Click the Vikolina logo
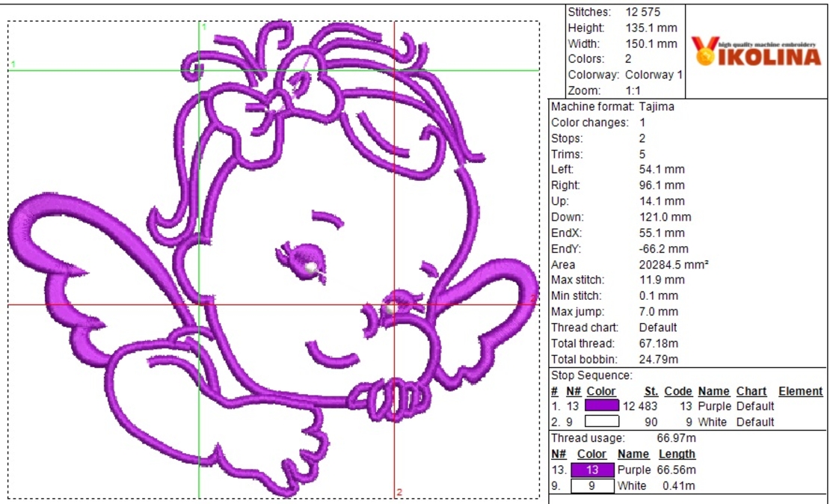The width and height of the screenshot is (830, 504). click(757, 52)
